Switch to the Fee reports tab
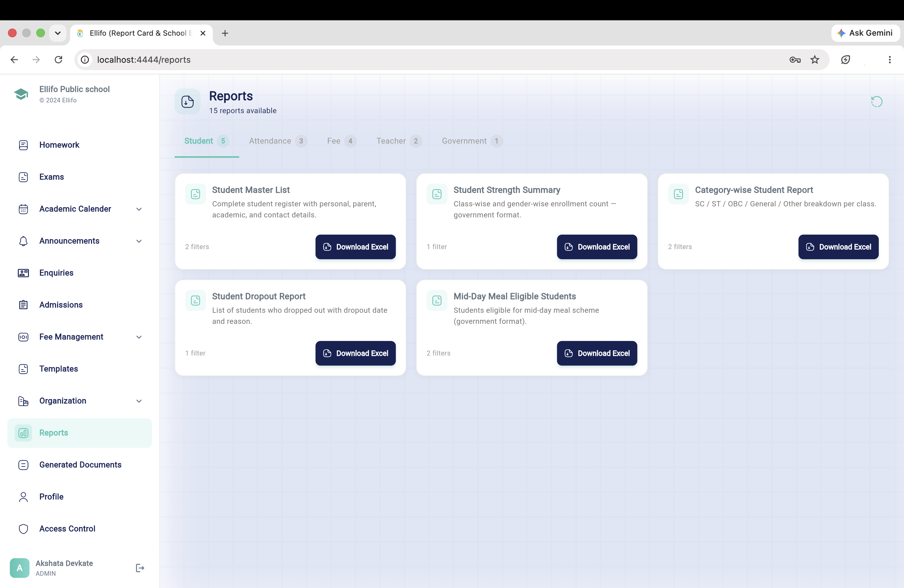Image resolution: width=904 pixels, height=588 pixels. (342, 141)
